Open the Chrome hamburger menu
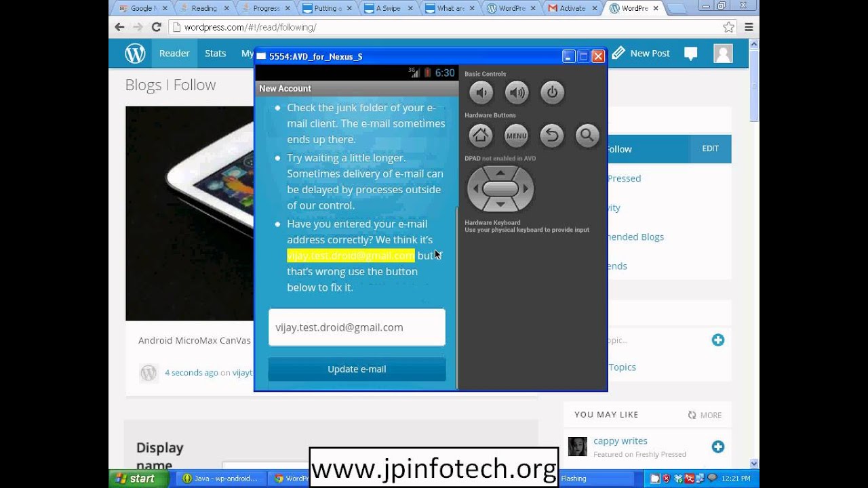Image resolution: width=868 pixels, height=488 pixels. click(x=749, y=27)
